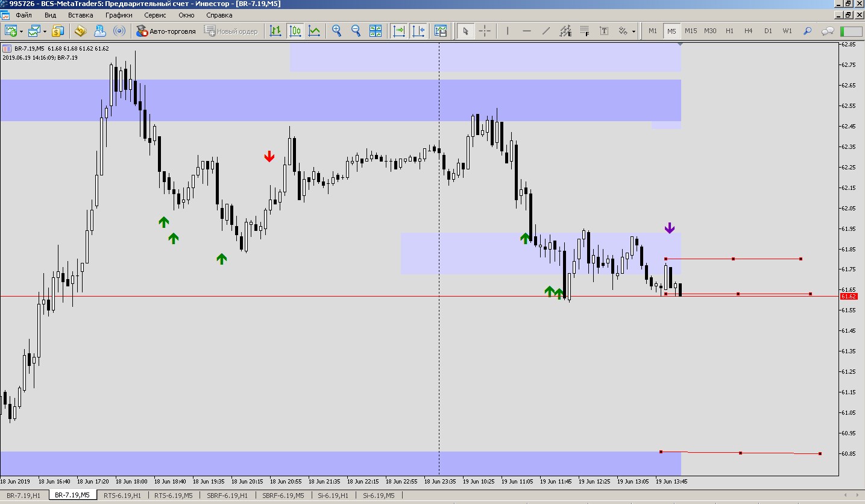Open the Окно menu
Image resolution: width=865 pixels, height=504 pixels.
tap(186, 15)
